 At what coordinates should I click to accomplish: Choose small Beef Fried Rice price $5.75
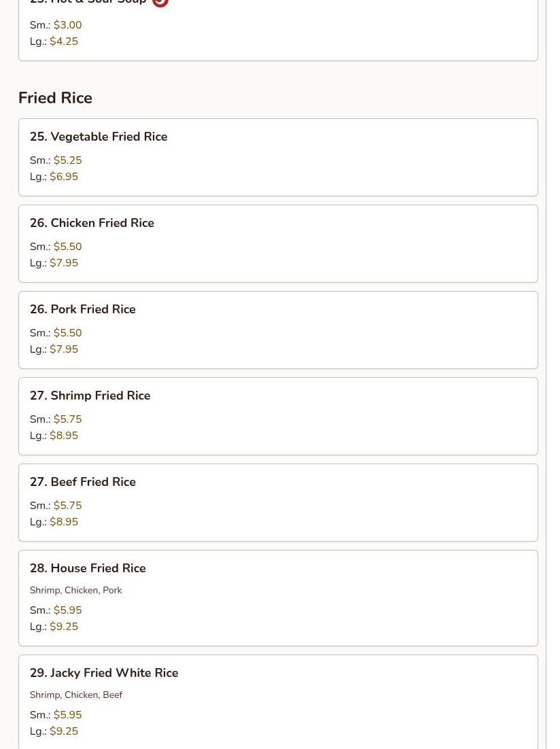point(67,505)
